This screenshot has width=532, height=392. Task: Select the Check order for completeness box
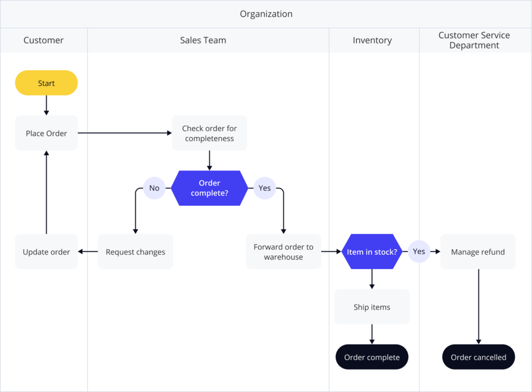pyautogui.click(x=209, y=133)
